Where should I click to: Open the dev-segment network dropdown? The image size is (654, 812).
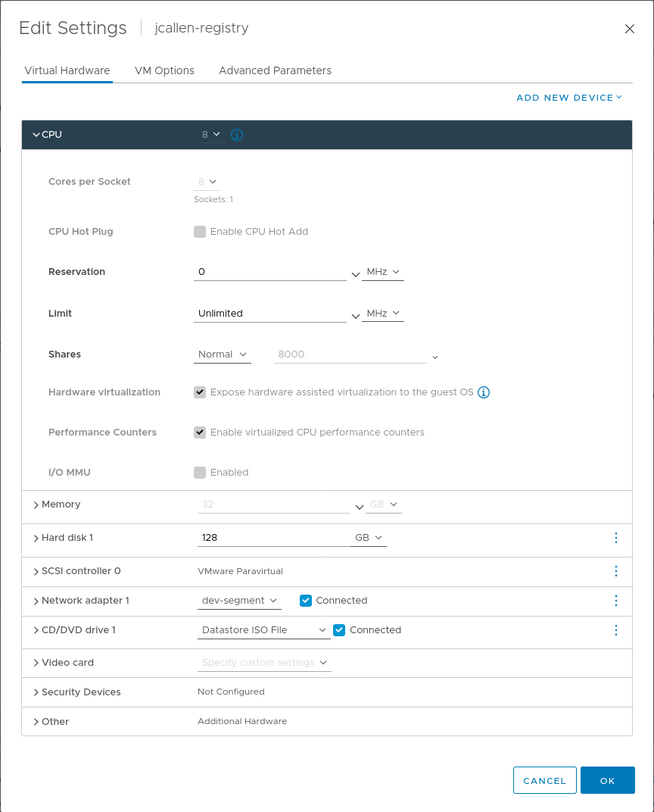pos(239,601)
